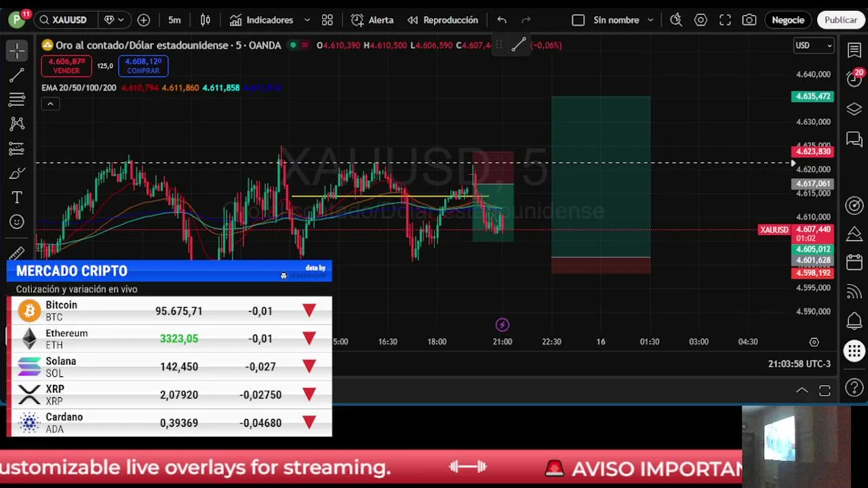Open the user profile avatar menu
This screenshot has width=868, height=488.
pos(17,19)
